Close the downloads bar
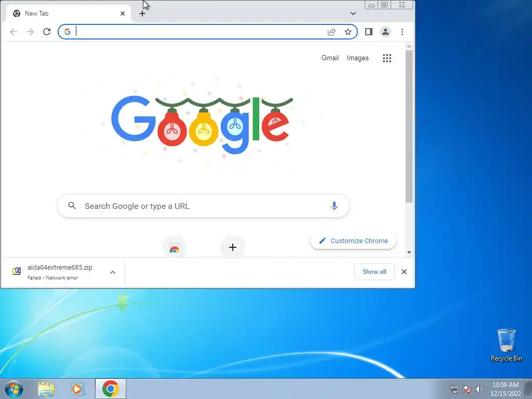Image resolution: width=532 pixels, height=399 pixels. tap(404, 272)
